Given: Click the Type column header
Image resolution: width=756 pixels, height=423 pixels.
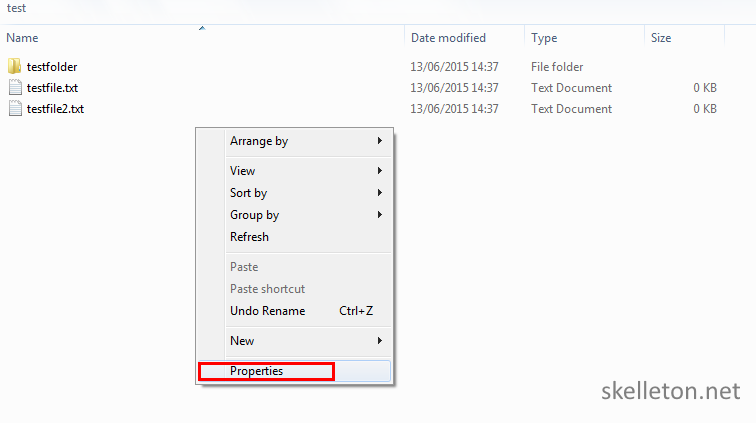Looking at the screenshot, I should (584, 38).
